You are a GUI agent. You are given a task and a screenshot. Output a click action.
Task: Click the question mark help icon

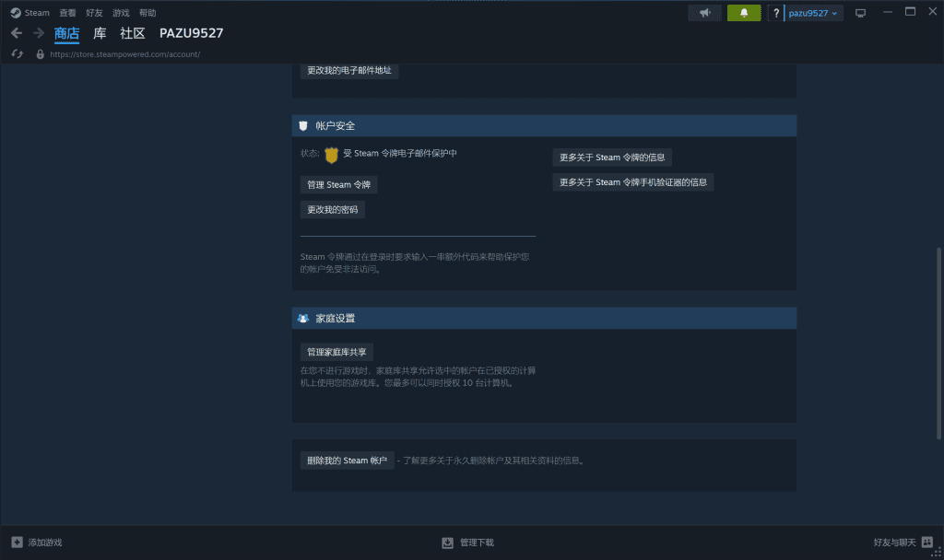click(776, 13)
